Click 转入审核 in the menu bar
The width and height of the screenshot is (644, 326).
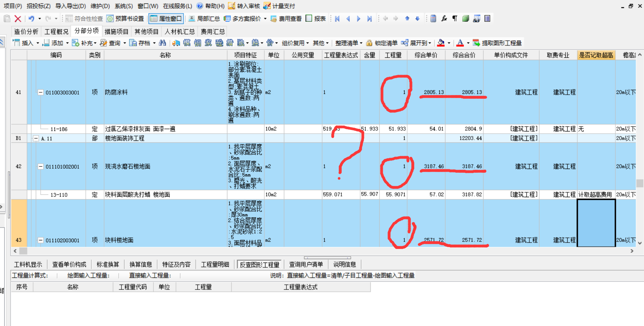pos(244,6)
